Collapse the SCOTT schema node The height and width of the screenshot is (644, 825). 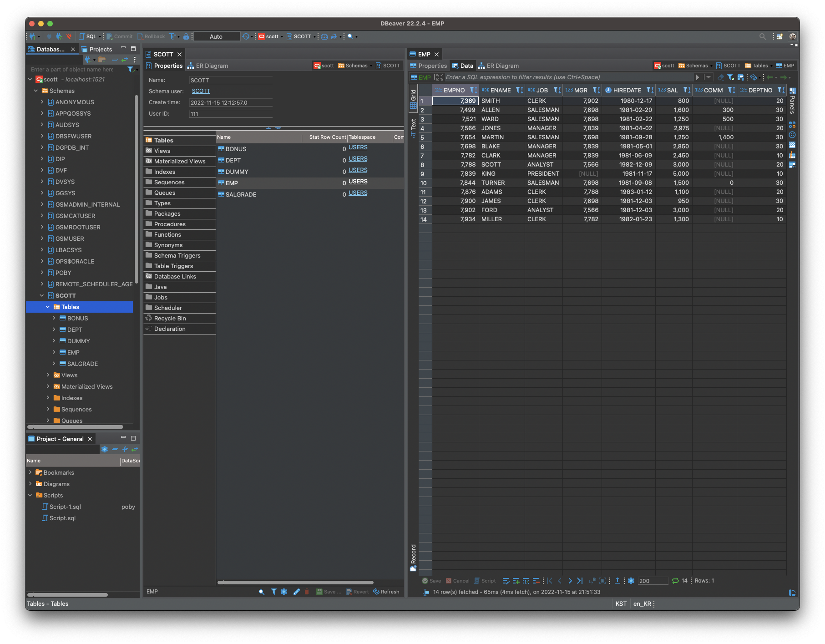click(x=42, y=295)
